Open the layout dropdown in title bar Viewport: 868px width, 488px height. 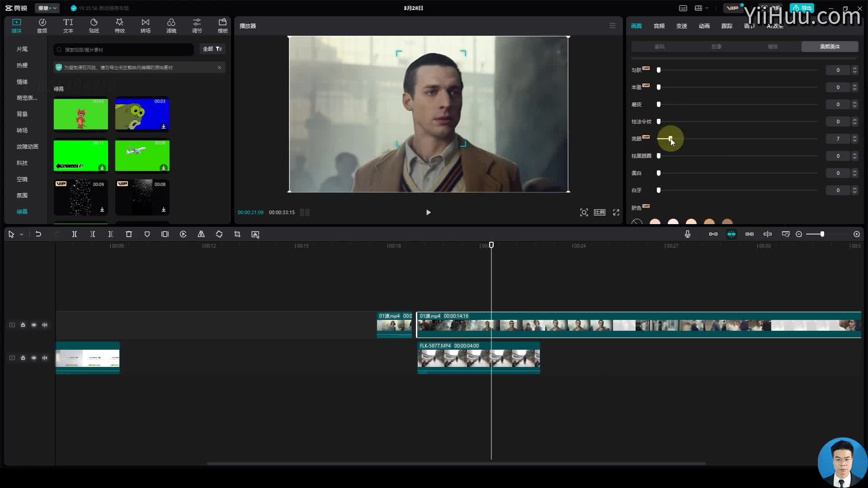[701, 8]
